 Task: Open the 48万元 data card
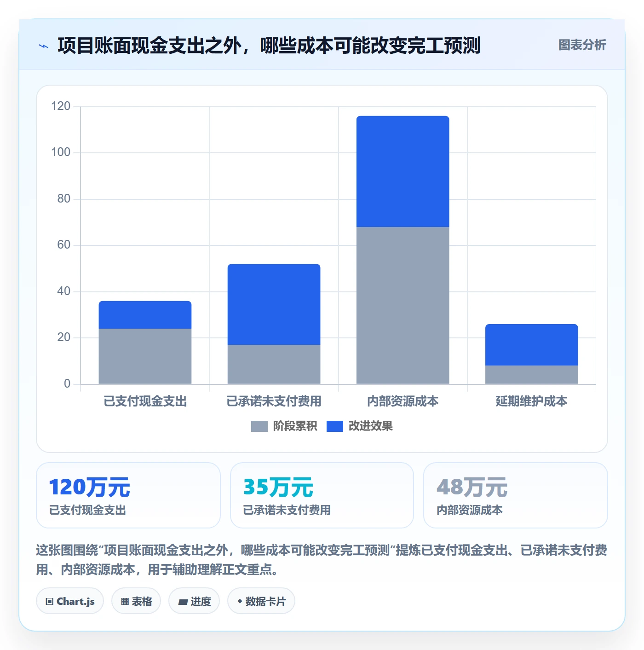[516, 495]
